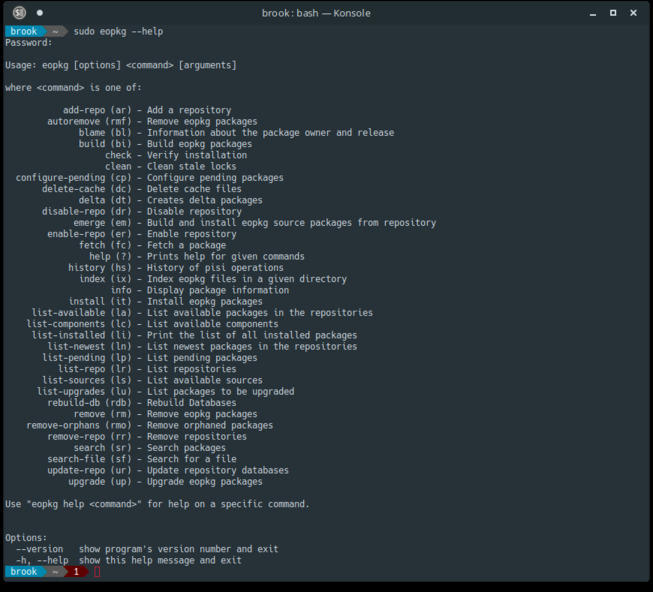This screenshot has width=653, height=592.
Task: Click the 'history (hs)' line
Action: tap(176, 268)
